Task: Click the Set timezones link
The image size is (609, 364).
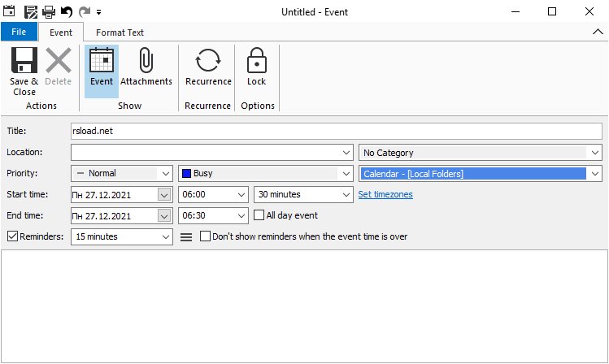Action: click(385, 194)
